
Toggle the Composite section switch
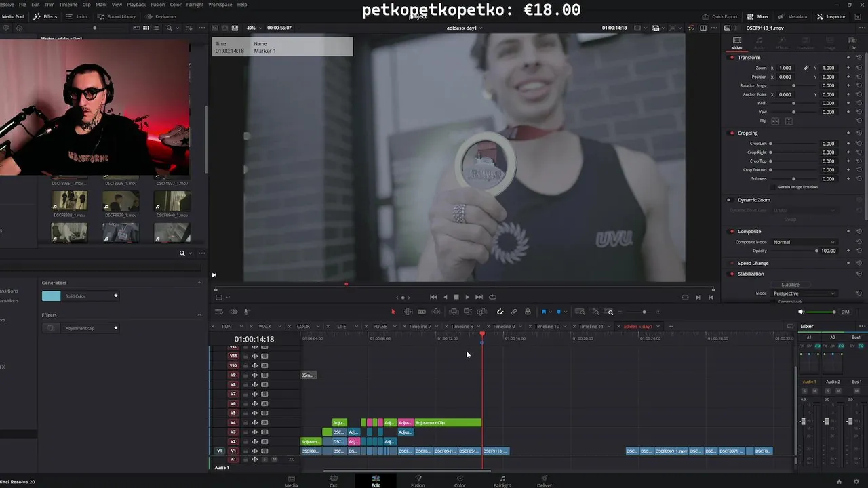click(732, 232)
